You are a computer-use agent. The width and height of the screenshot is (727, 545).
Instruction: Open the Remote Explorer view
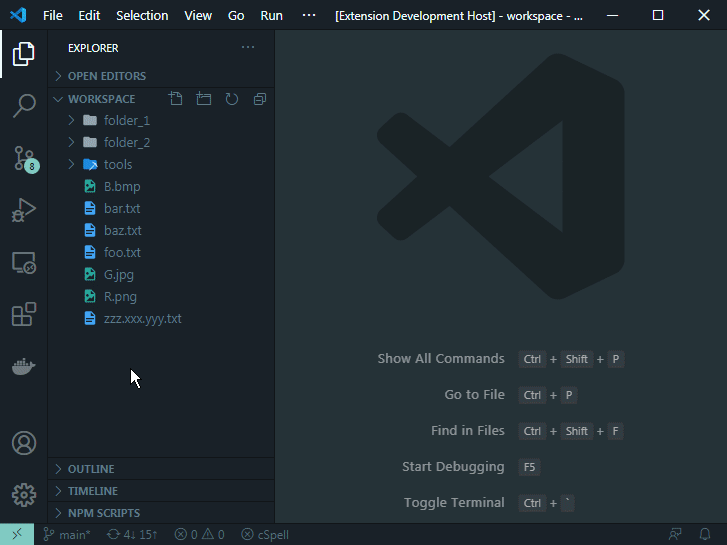[x=24, y=263]
